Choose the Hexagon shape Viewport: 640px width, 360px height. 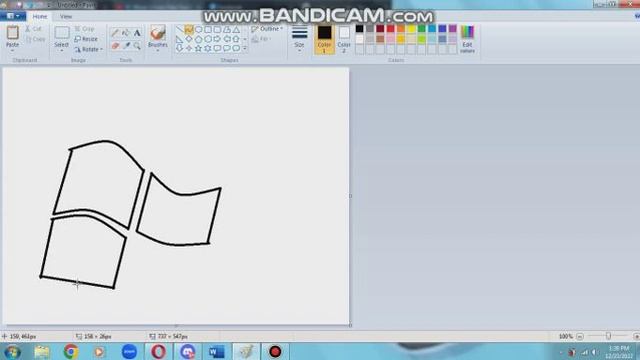coord(208,39)
